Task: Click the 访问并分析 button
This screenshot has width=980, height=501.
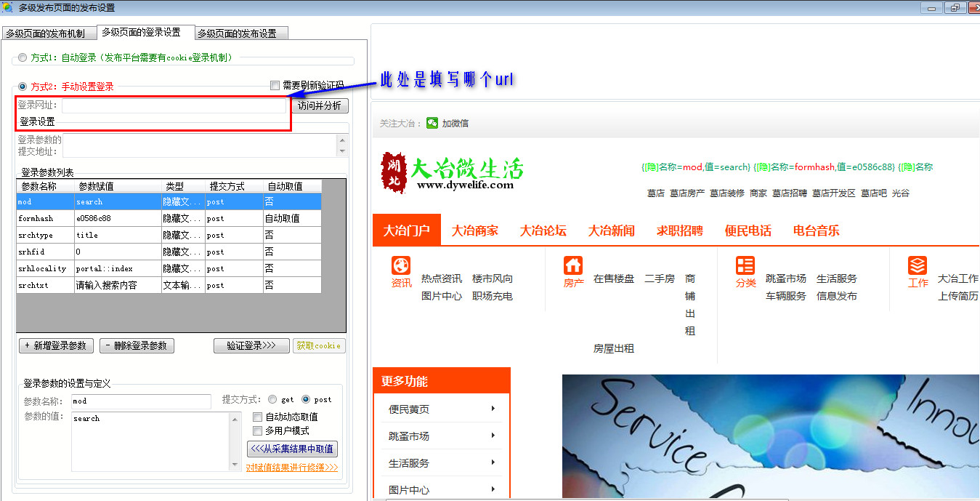Action: tap(319, 105)
